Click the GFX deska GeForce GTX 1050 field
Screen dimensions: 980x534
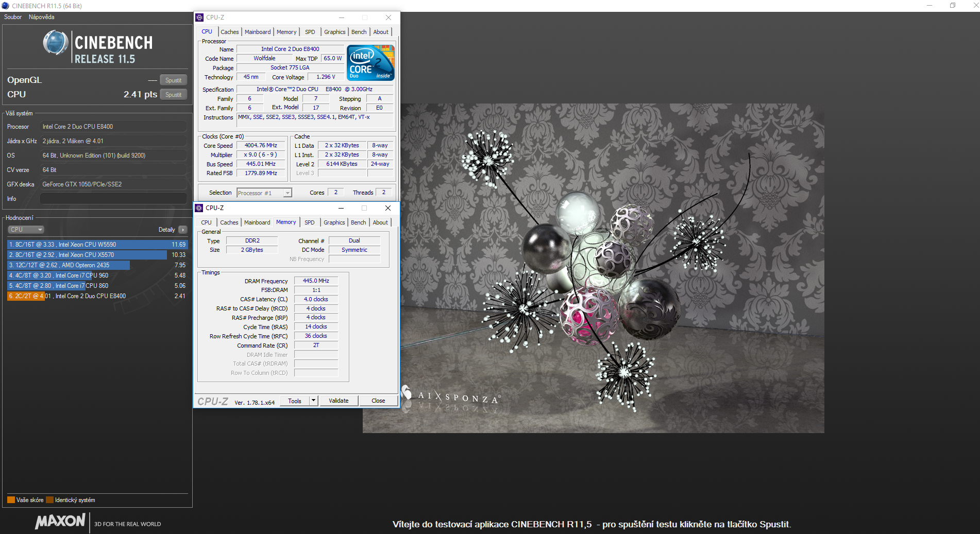click(113, 184)
